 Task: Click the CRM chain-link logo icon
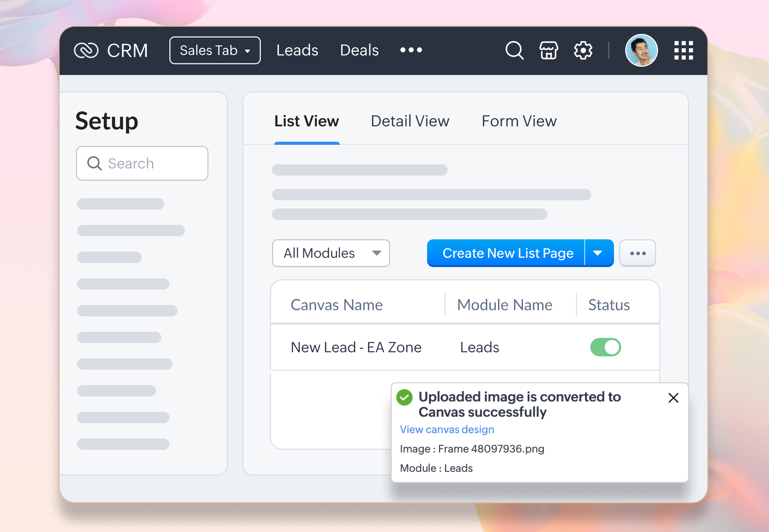coord(86,51)
